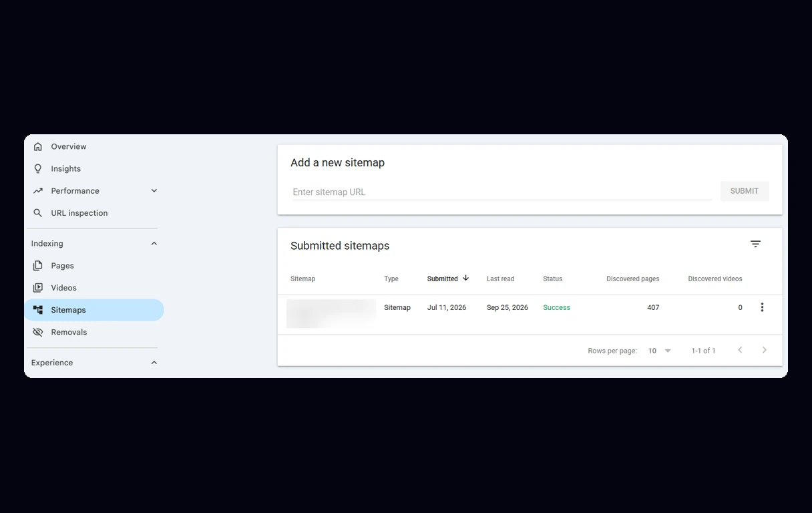Click the Success status text
This screenshot has width=812, height=513.
(x=556, y=307)
